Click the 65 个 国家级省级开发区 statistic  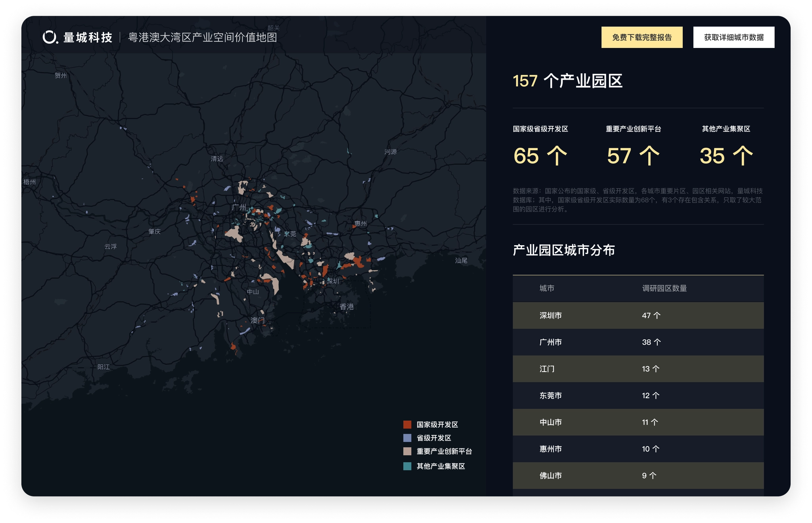pyautogui.click(x=540, y=156)
